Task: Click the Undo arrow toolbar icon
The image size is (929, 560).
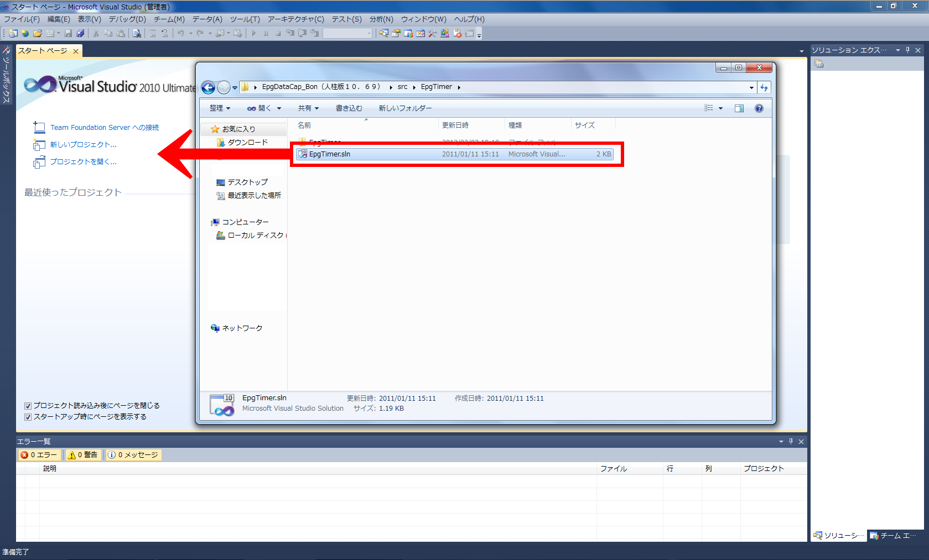Action: (x=180, y=33)
